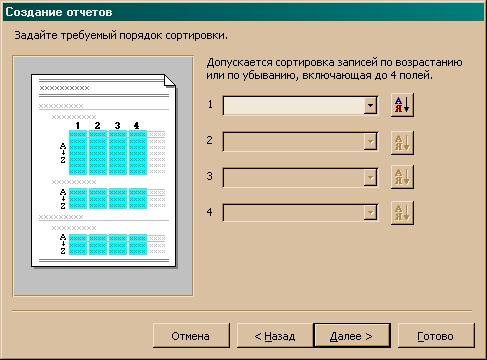The height and width of the screenshot is (360, 487).
Task: Proceed with the Далее button
Action: tap(352, 335)
